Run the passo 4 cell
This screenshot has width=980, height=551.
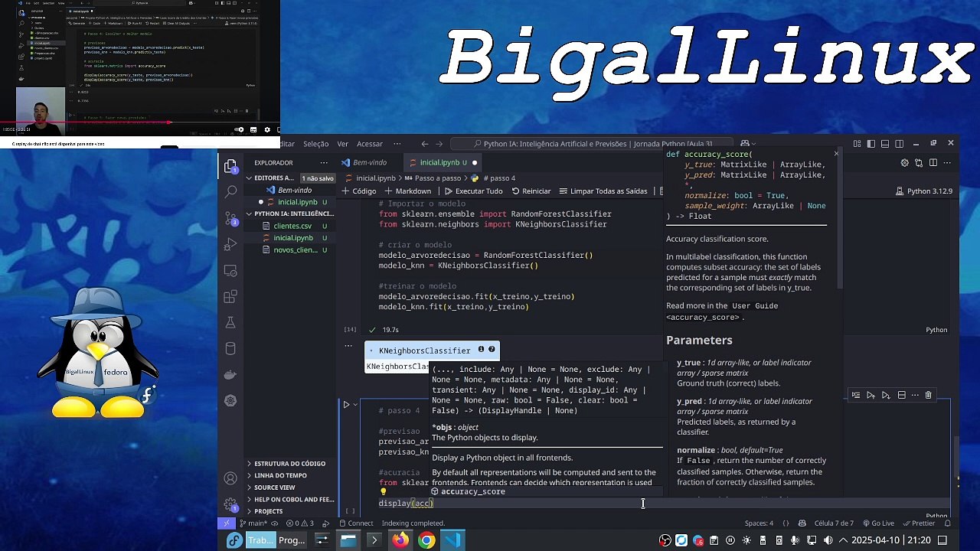pyautogui.click(x=346, y=404)
